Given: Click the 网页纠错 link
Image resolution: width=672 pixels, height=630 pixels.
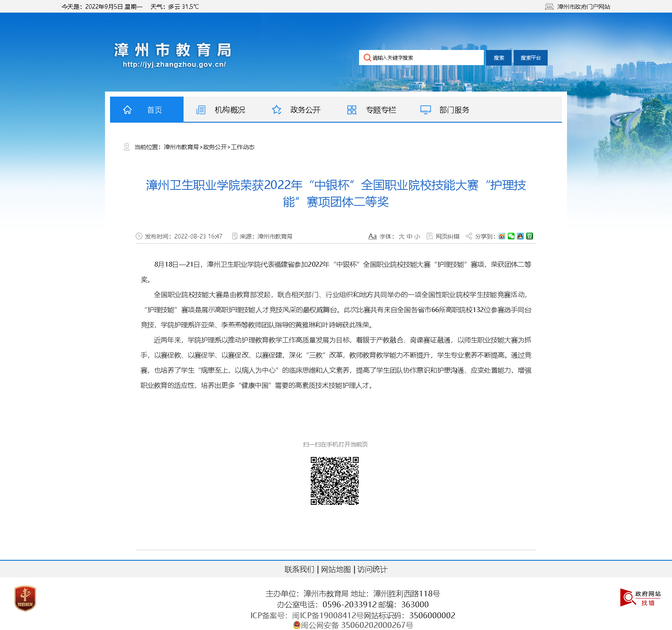Looking at the screenshot, I should pos(447,236).
